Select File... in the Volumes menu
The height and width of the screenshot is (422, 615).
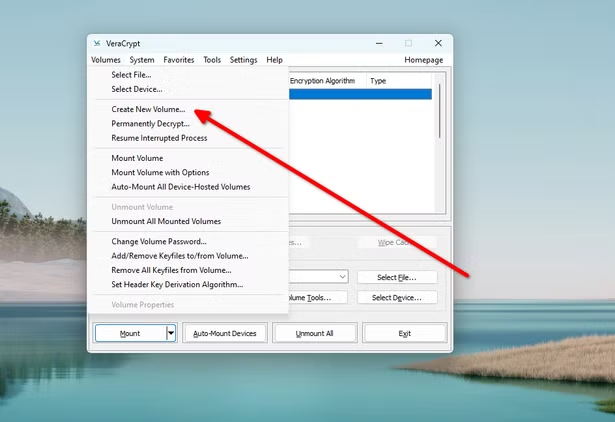pyautogui.click(x=131, y=75)
